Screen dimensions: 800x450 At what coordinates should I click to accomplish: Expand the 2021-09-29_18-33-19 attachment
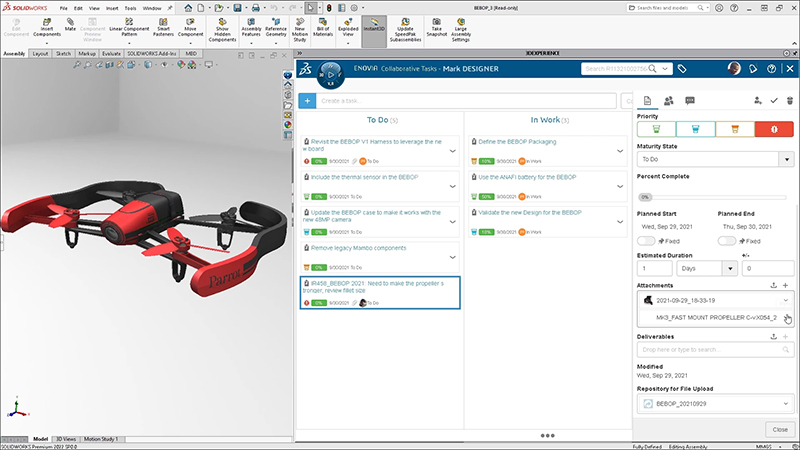click(786, 301)
